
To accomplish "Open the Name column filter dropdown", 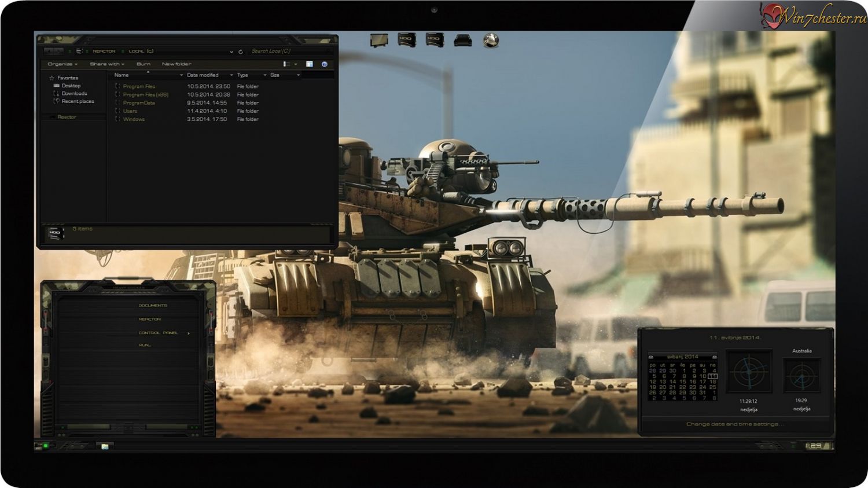I will pyautogui.click(x=181, y=75).
